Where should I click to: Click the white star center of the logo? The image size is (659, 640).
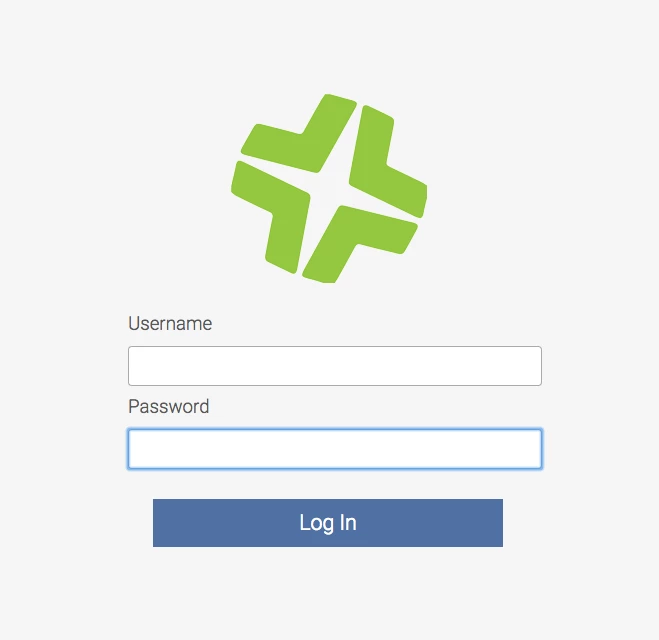[x=329, y=188]
